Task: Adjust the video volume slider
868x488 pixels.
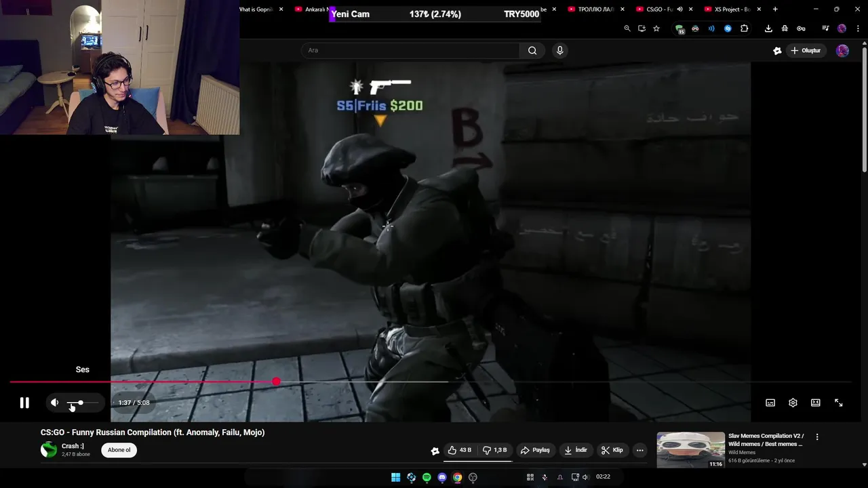Action: [x=83, y=403]
